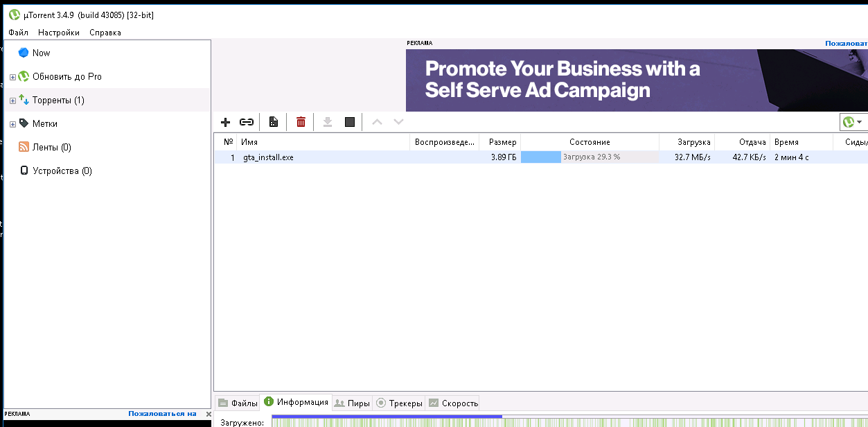Image resolution: width=868 pixels, height=427 pixels.
Task: Open the uTorrent dropdown at the toolbar's right end
Action: click(x=853, y=122)
